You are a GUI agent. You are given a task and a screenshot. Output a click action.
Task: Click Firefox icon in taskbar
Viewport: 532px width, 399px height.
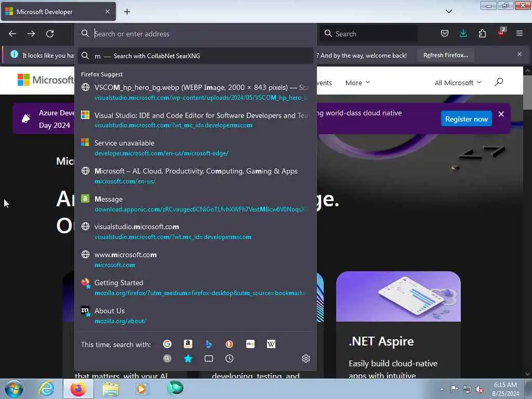(78, 389)
